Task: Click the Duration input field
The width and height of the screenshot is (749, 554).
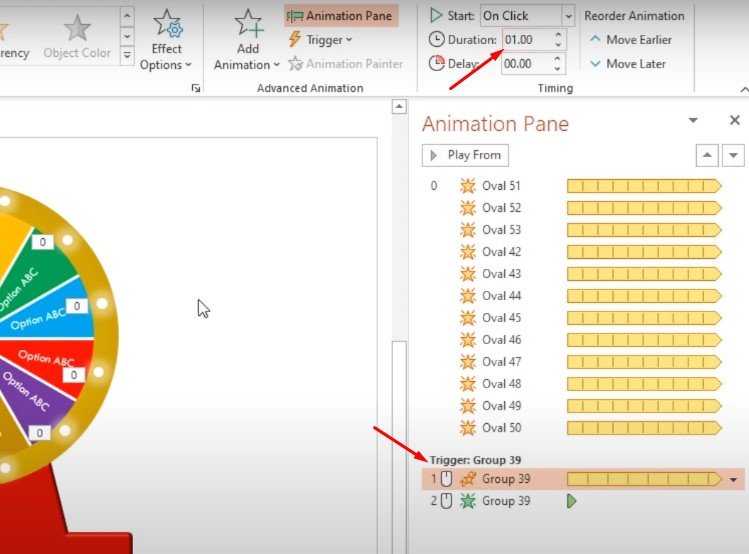Action: tap(527, 40)
